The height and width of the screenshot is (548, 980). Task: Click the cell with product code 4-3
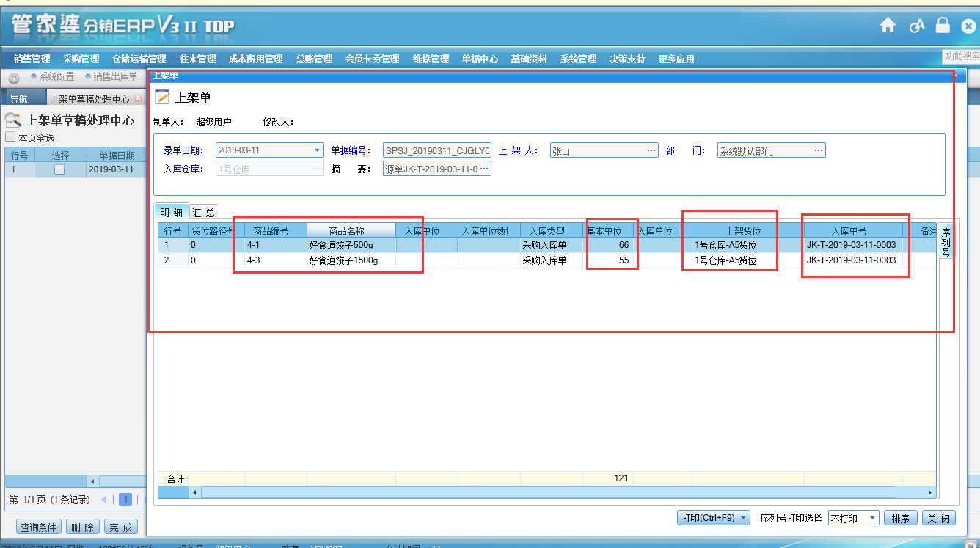point(276,260)
